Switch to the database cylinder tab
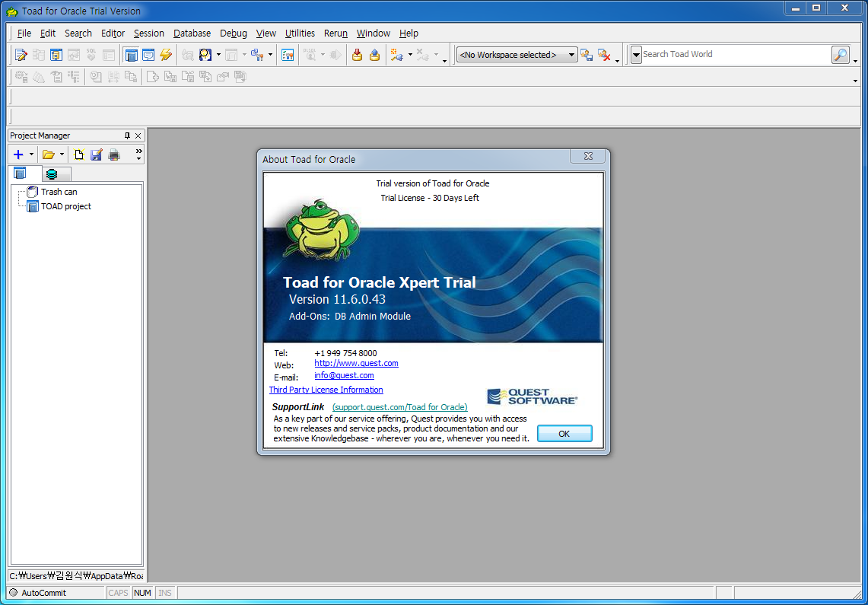The image size is (868, 605). pos(51,174)
